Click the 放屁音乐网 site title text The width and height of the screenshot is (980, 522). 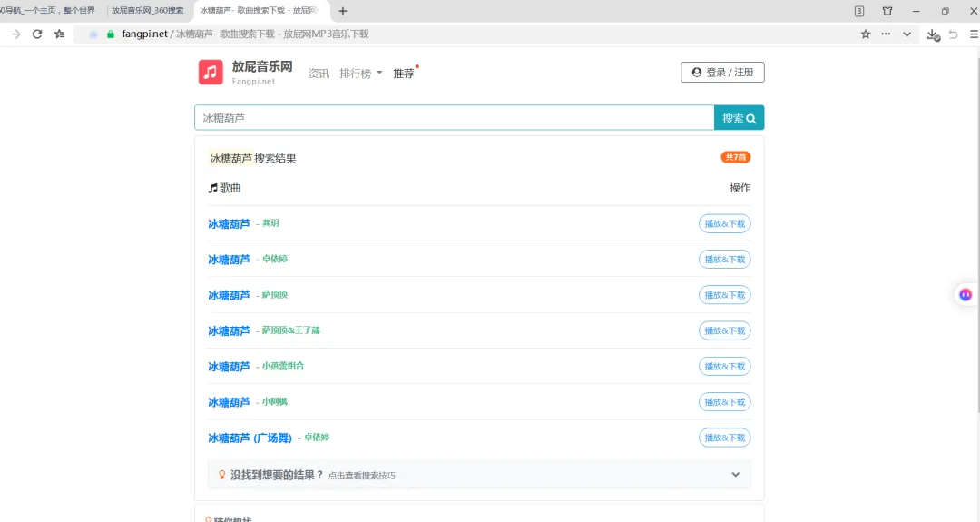tap(262, 66)
